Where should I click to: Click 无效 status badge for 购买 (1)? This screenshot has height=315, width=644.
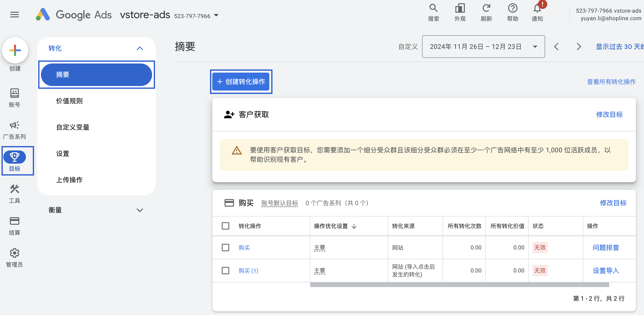[540, 271]
